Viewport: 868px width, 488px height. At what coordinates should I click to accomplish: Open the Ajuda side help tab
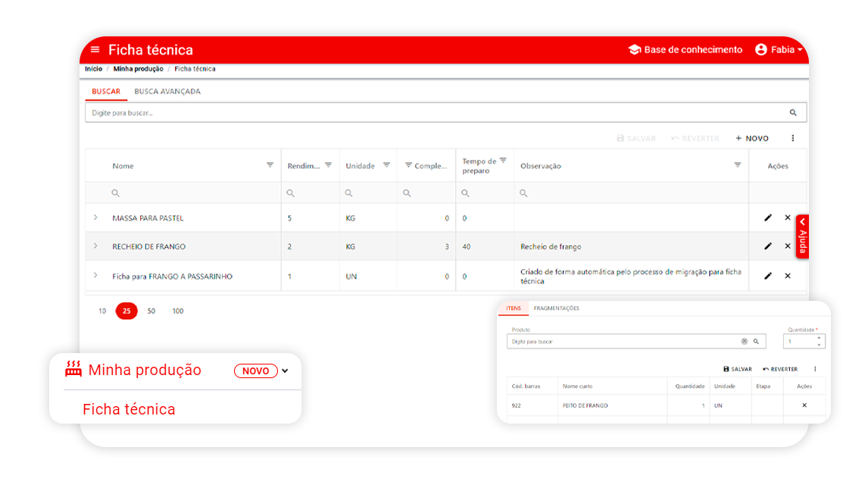[803, 236]
